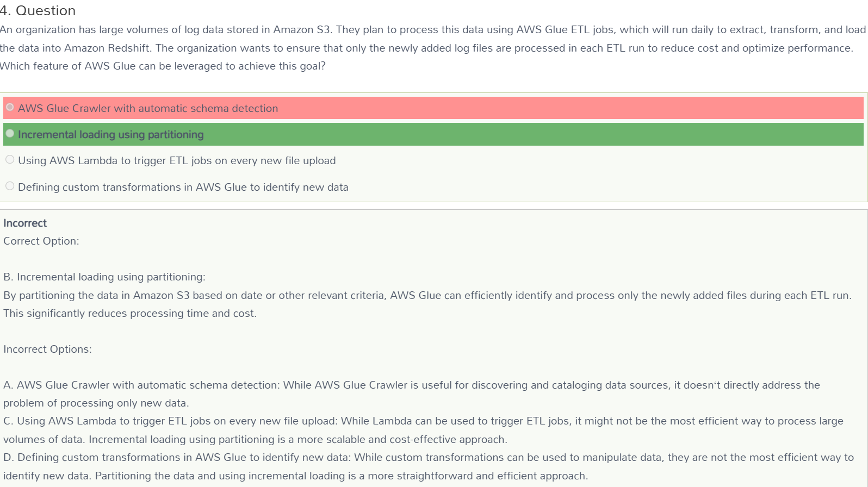Click the Defining custom transformations answer text
Screen dimensions: 868x487
[183, 187]
